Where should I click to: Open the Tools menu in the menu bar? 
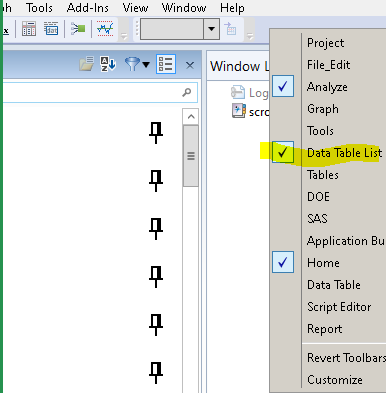(39, 8)
